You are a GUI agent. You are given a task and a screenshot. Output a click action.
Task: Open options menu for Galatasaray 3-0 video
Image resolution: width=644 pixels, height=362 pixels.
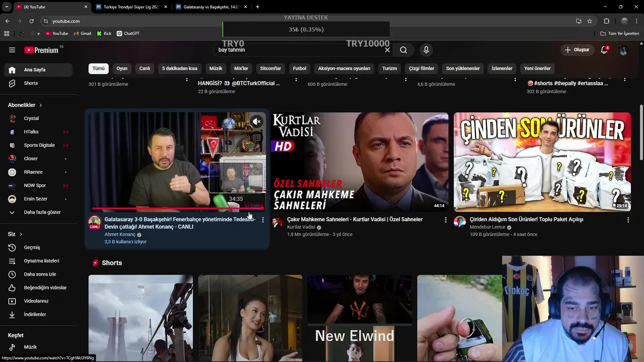pos(263,220)
